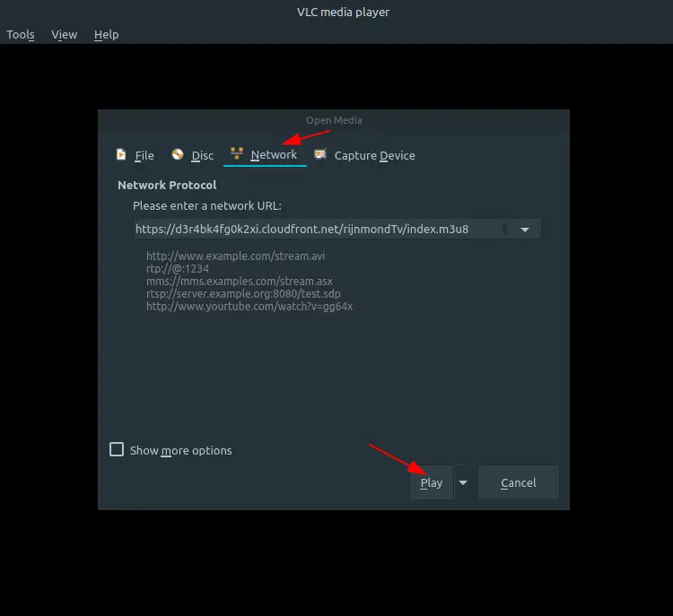Click the Network tab icon
The image size is (673, 616).
tap(237, 153)
